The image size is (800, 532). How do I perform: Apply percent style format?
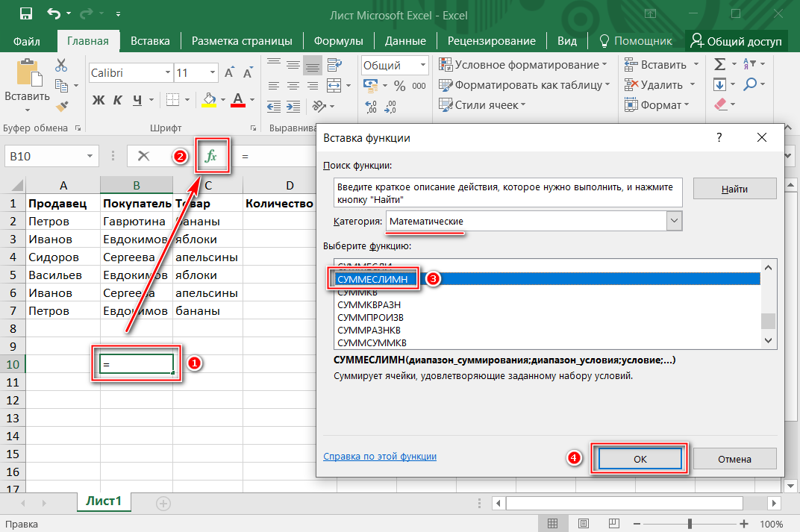coord(399,86)
